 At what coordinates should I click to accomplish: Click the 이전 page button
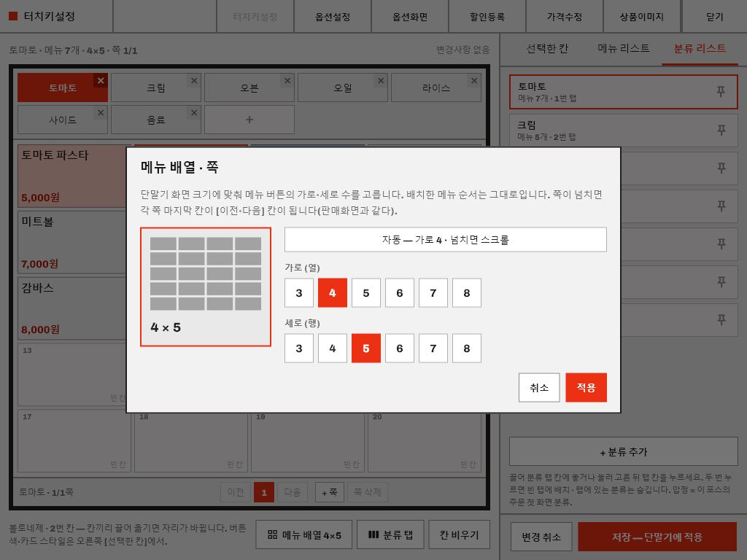(x=236, y=492)
